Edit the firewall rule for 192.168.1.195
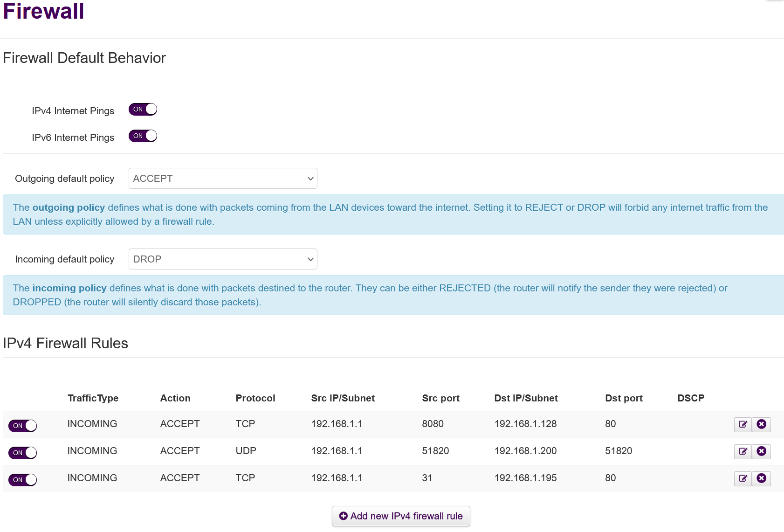784x532 pixels. 743,478
